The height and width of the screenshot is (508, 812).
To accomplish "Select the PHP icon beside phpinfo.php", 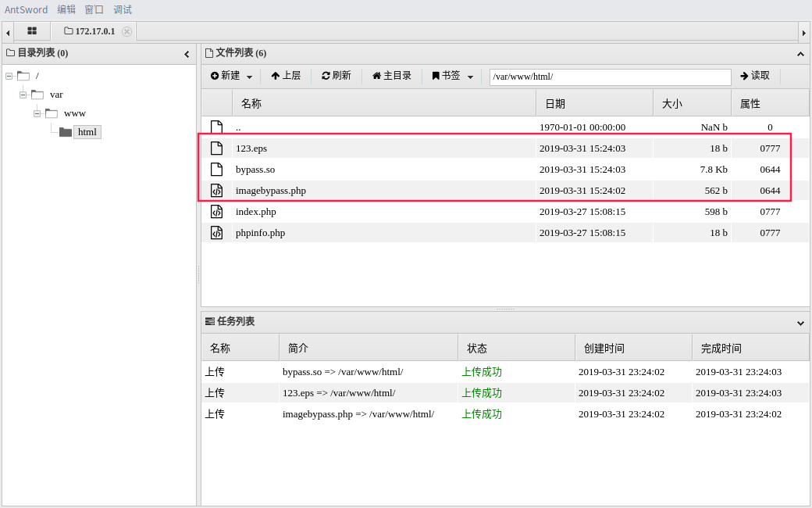I will 216,232.
